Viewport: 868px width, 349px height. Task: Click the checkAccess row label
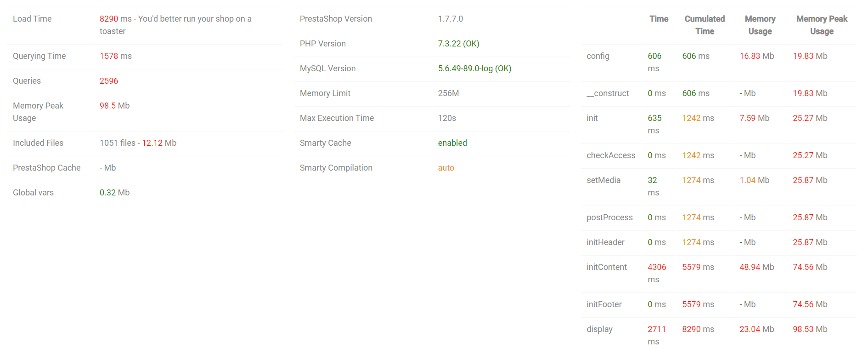coord(610,155)
